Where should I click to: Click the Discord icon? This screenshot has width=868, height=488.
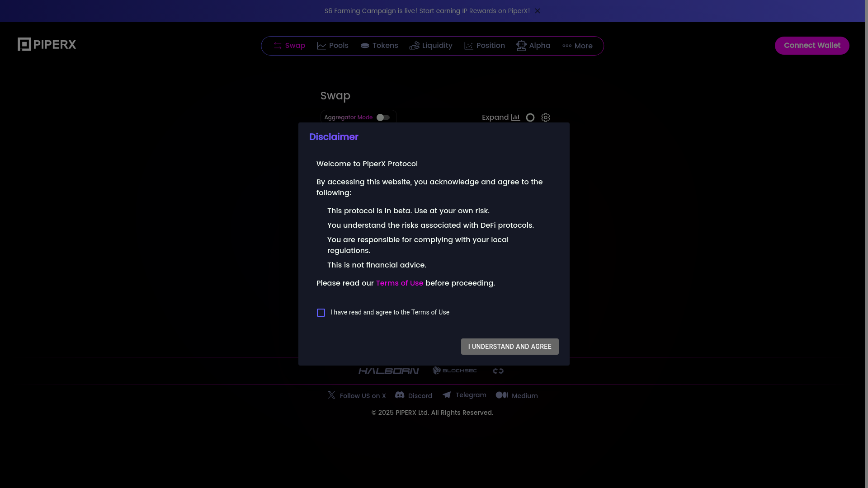click(400, 395)
